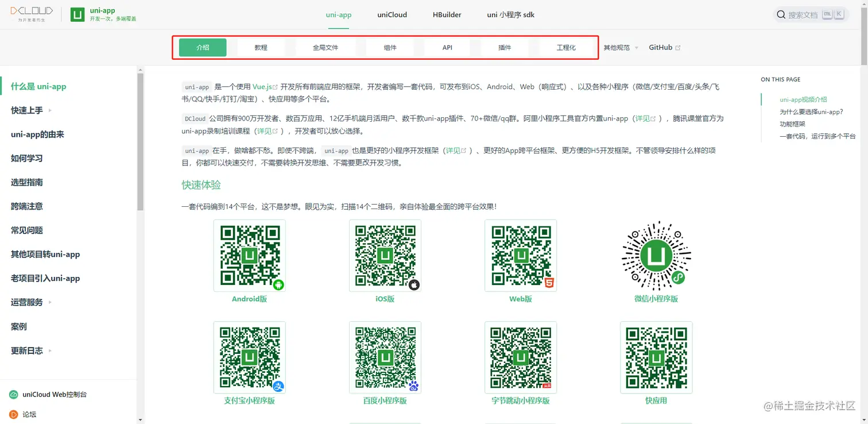Open uni-app的由来 in the sidebar

pos(37,134)
